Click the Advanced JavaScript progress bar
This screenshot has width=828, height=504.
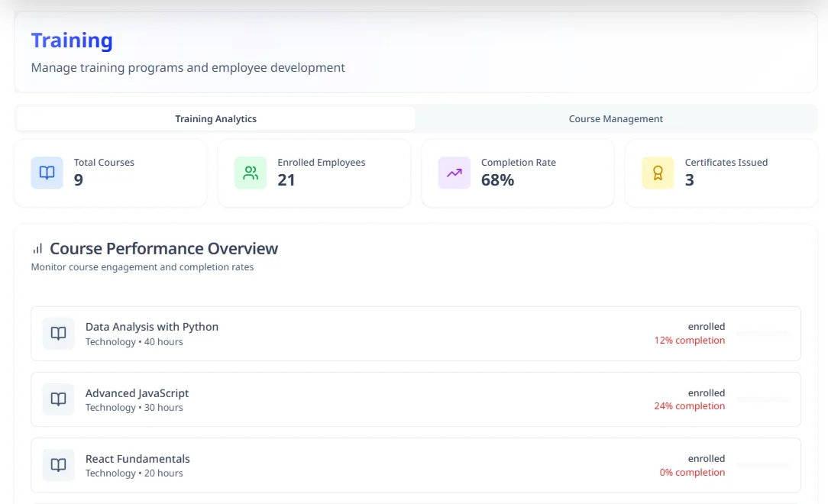[762, 399]
